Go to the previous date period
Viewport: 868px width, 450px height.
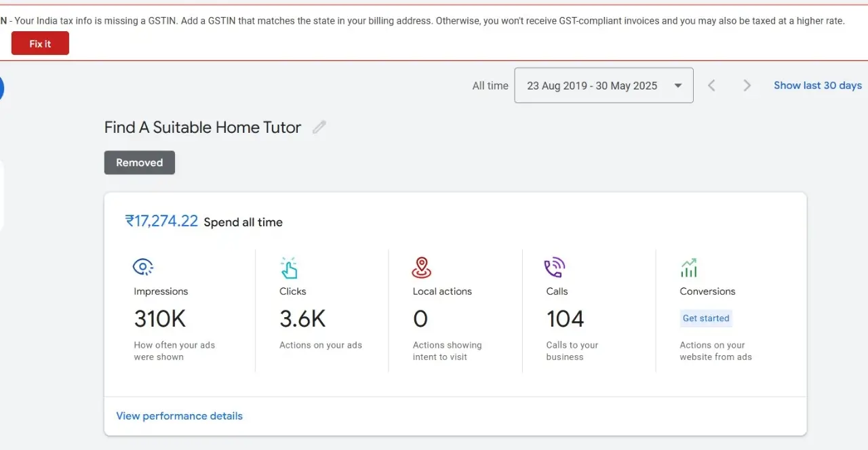tap(711, 85)
